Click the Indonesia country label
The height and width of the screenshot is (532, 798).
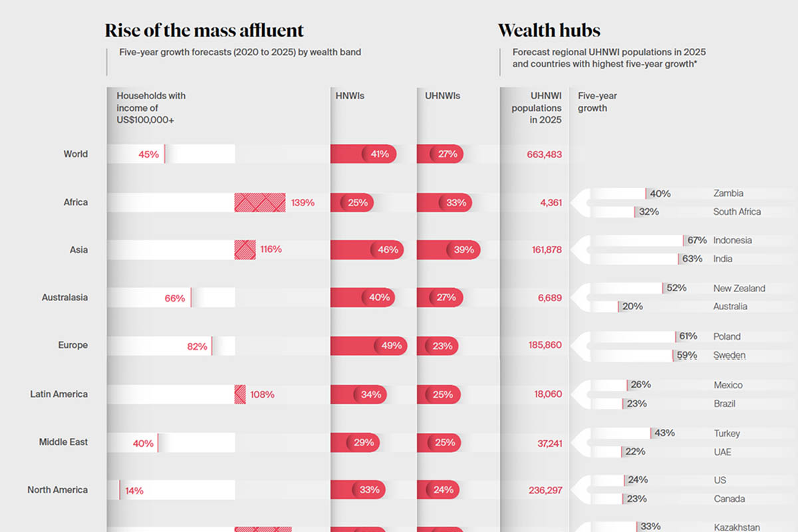[732, 240]
